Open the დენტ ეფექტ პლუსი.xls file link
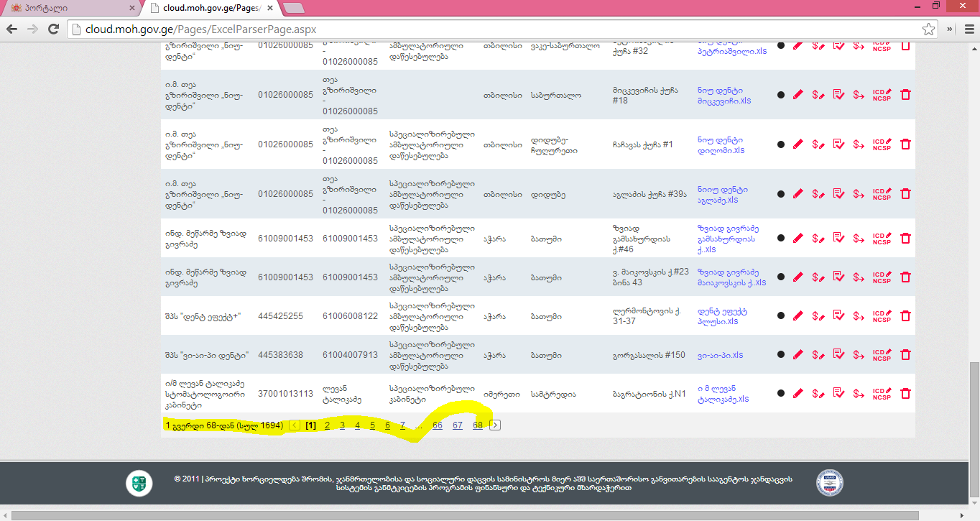This screenshot has width=980, height=521. [x=721, y=316]
